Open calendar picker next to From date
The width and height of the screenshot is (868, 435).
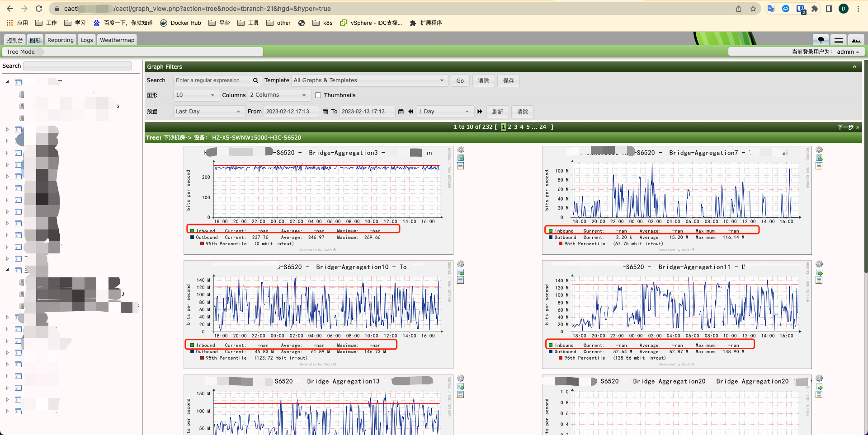tap(325, 112)
